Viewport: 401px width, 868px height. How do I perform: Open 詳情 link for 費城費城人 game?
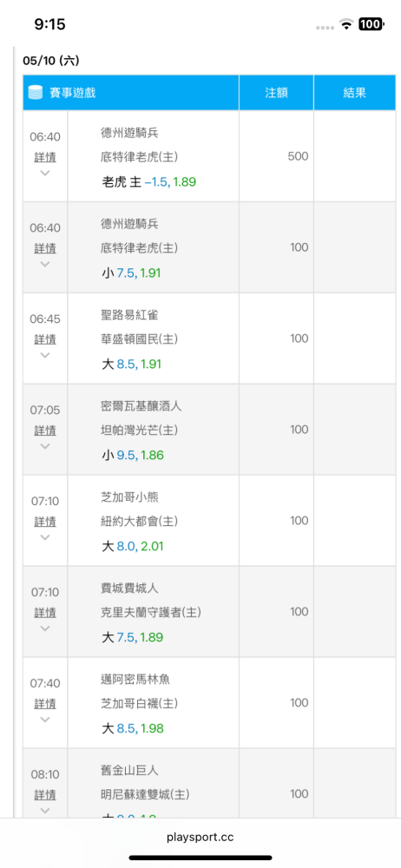45,613
